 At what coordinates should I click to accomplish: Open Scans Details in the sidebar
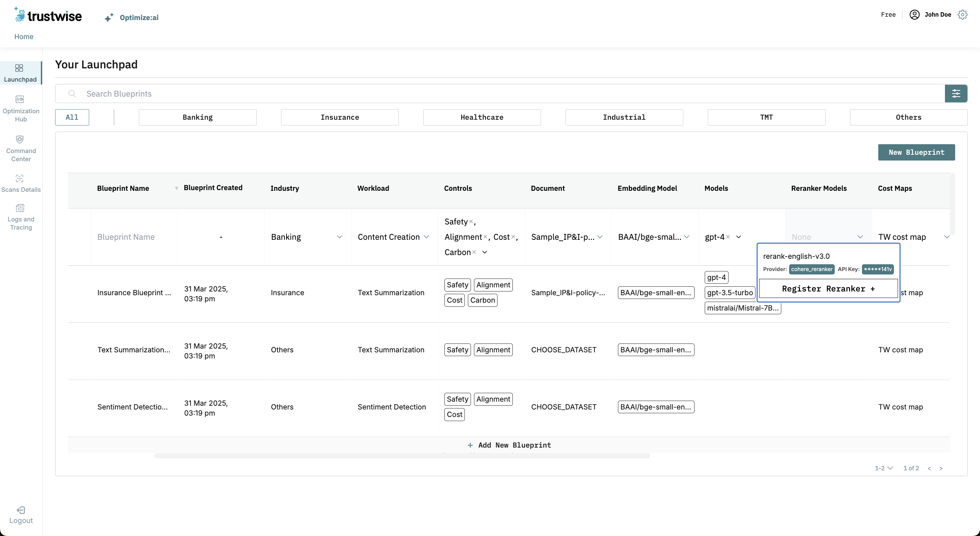(20, 178)
